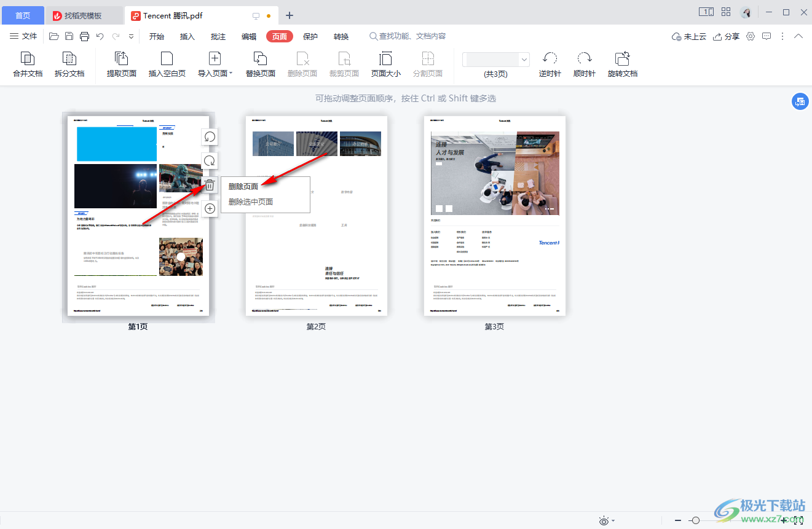Click the zoom out minus icon

pyautogui.click(x=678, y=520)
